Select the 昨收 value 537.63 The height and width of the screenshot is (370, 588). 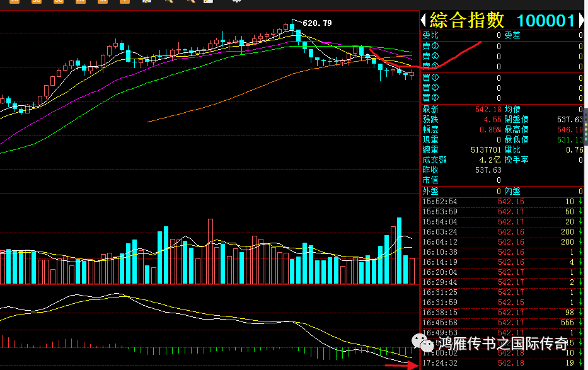coord(488,170)
